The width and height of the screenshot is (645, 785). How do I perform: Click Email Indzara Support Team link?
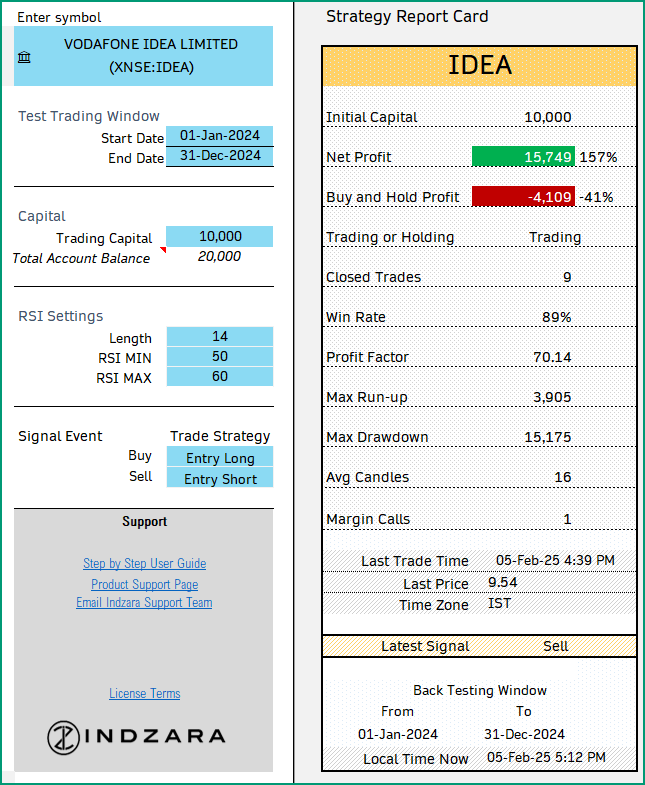[x=144, y=602]
